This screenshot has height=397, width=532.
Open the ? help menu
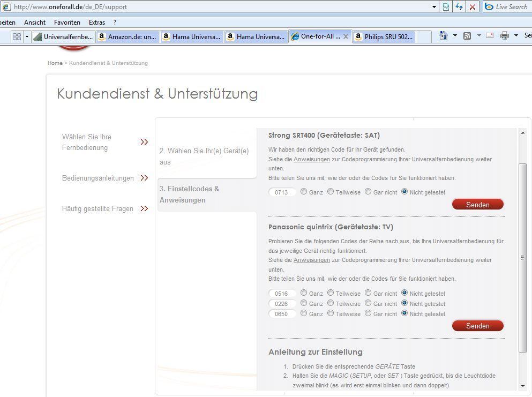click(115, 23)
